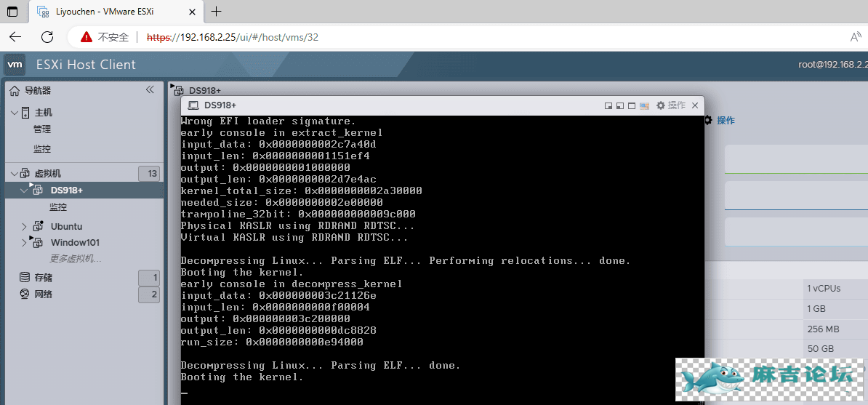This screenshot has height=405, width=868.
Task: Open 监控 under 主机
Action: click(x=42, y=149)
